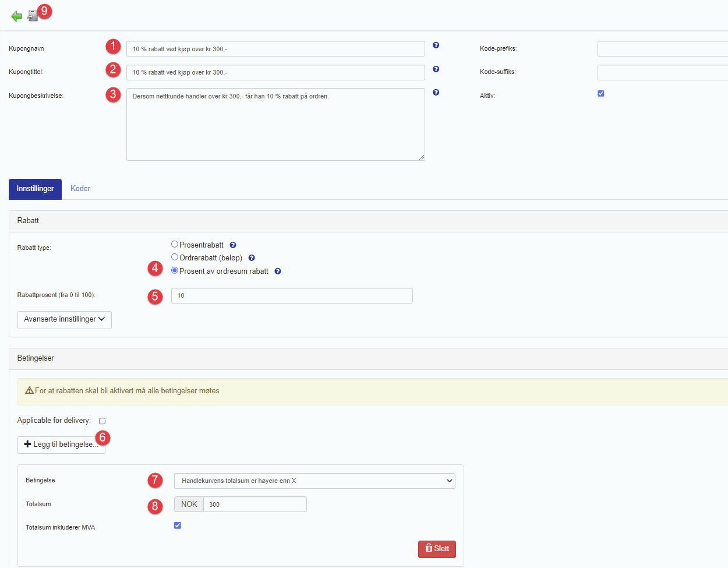Open help icon beside Kupongnavn field
The width and height of the screenshot is (728, 568).
point(436,45)
